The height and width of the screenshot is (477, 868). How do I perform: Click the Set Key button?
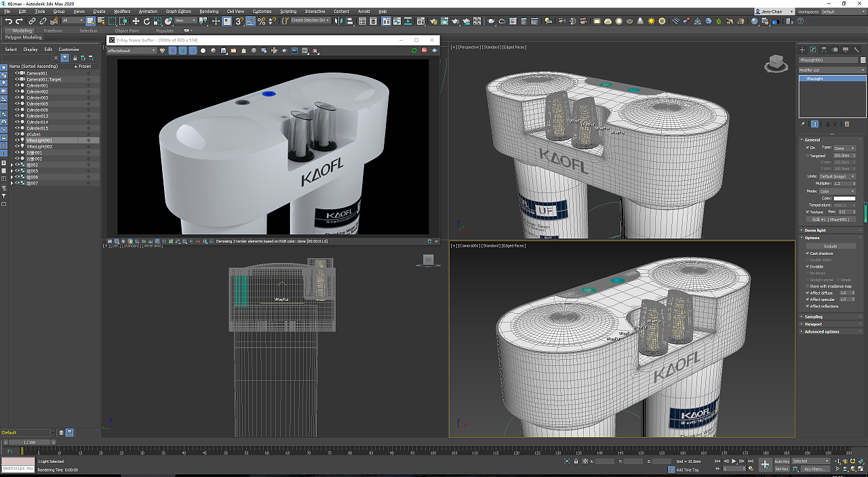[782, 468]
